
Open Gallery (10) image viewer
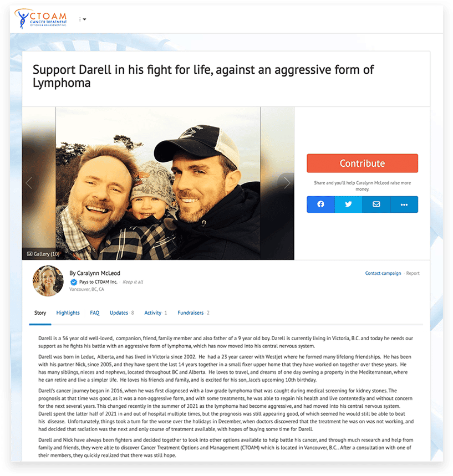(43, 254)
